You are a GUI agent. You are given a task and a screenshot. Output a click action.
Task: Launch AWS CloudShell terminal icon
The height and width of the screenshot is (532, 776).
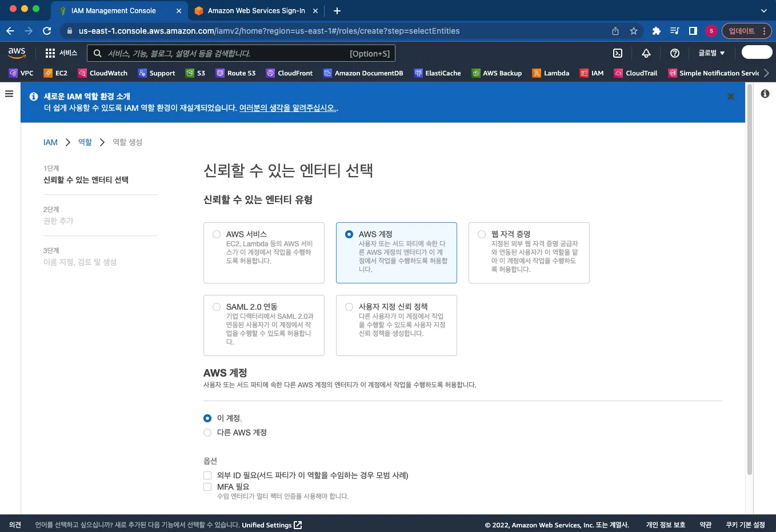[618, 53]
